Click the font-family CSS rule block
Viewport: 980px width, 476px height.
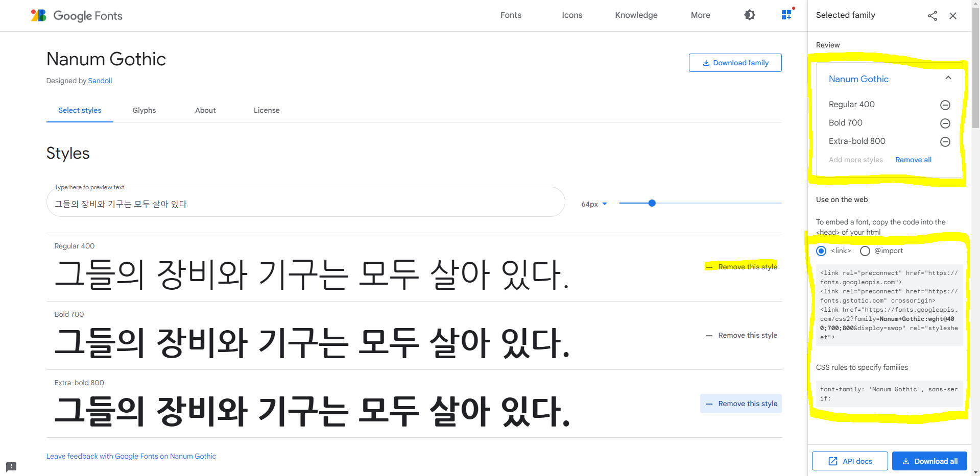(x=889, y=394)
